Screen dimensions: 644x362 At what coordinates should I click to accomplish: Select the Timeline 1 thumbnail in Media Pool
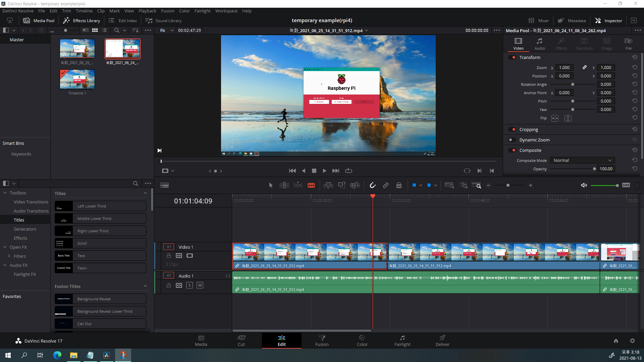[x=77, y=79]
